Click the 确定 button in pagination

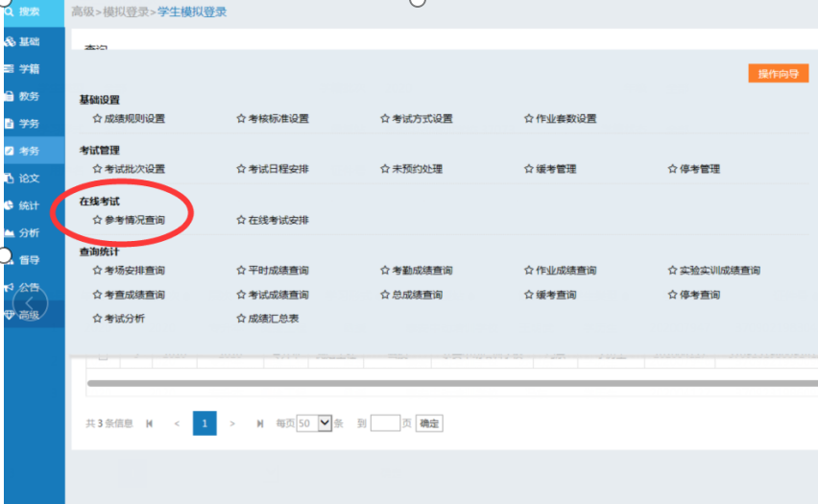pyautogui.click(x=429, y=423)
